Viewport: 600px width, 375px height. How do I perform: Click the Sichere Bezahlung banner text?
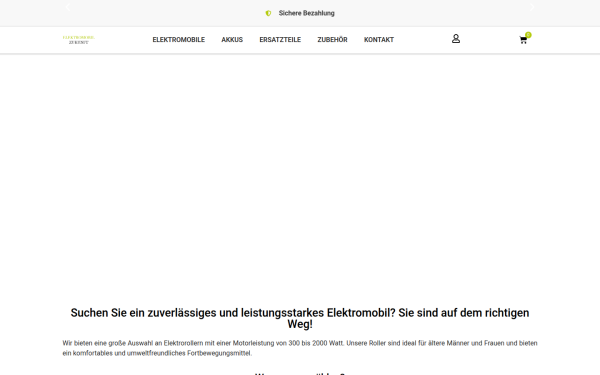point(307,13)
